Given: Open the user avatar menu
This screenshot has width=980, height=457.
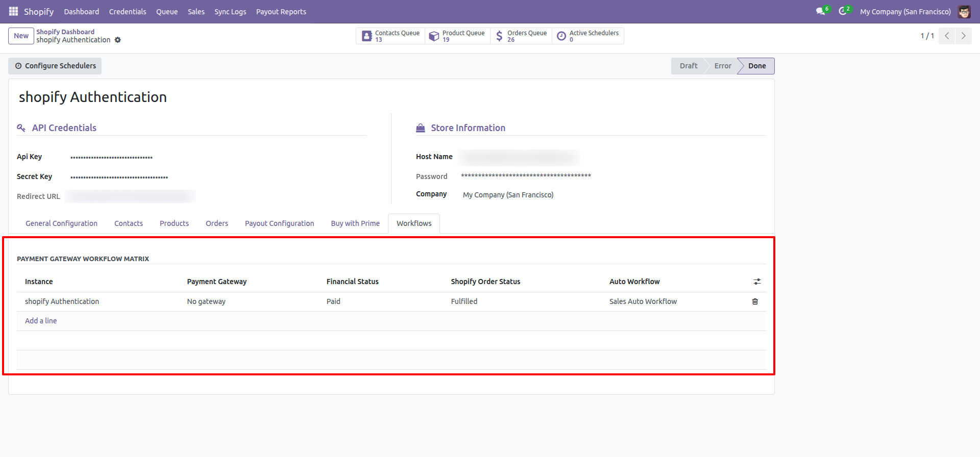Looking at the screenshot, I should (x=964, y=11).
